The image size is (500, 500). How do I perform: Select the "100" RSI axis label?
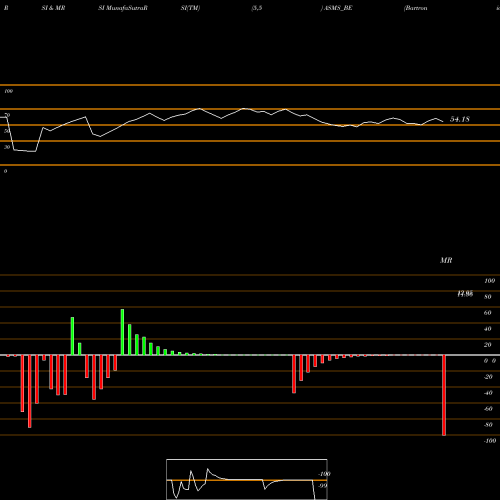(x=8, y=91)
